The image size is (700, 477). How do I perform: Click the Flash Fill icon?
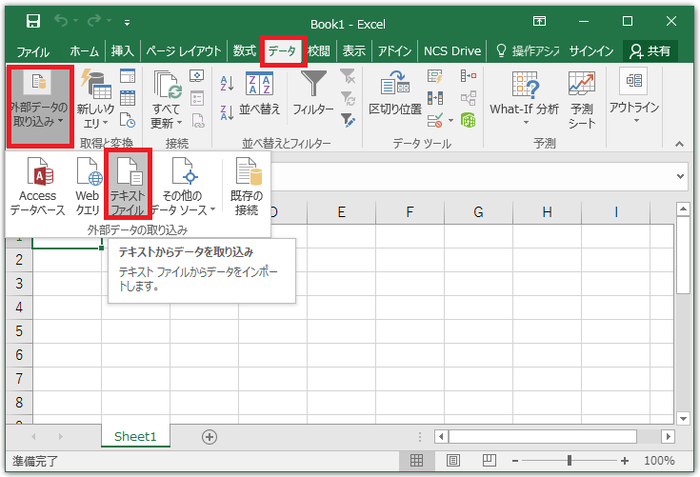(x=435, y=76)
